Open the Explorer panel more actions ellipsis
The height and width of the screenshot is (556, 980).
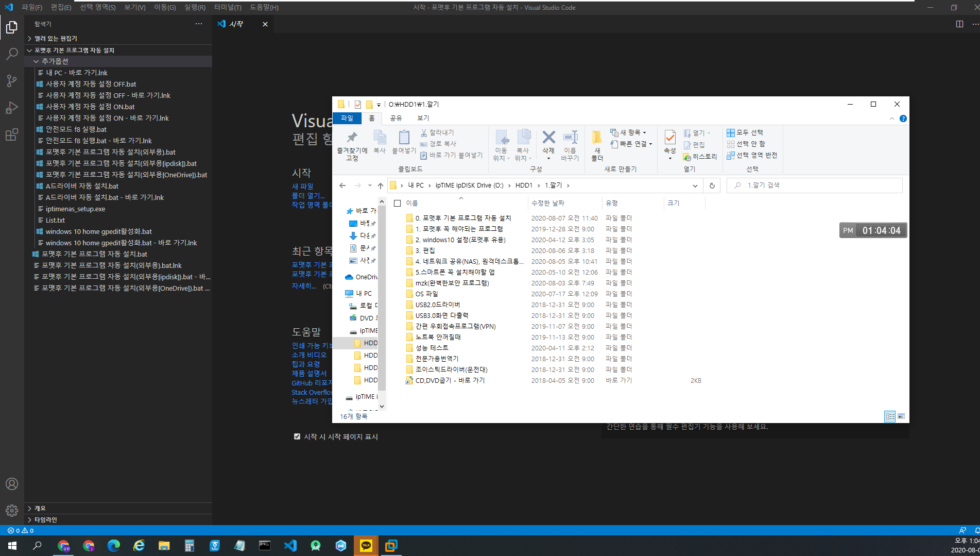199,24
